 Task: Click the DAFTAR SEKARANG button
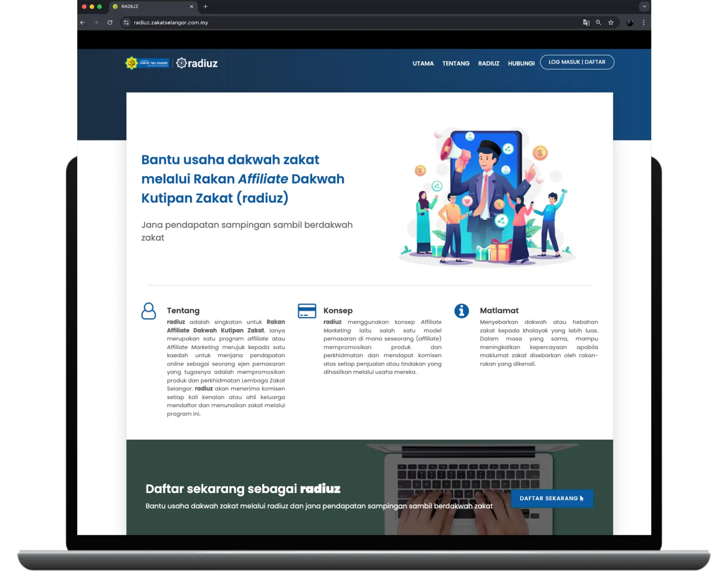tap(552, 498)
